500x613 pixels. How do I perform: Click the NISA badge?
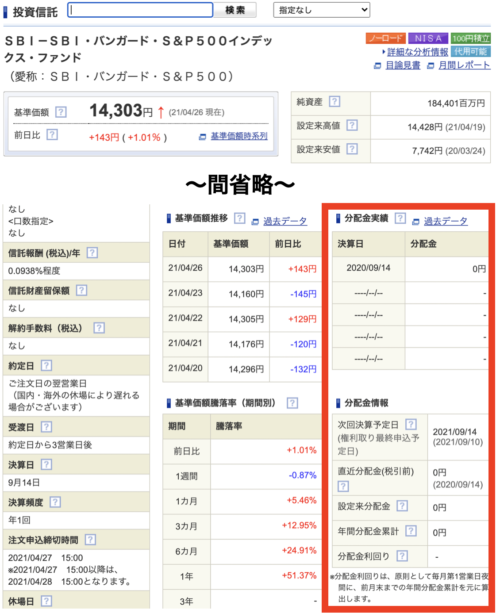tap(428, 38)
